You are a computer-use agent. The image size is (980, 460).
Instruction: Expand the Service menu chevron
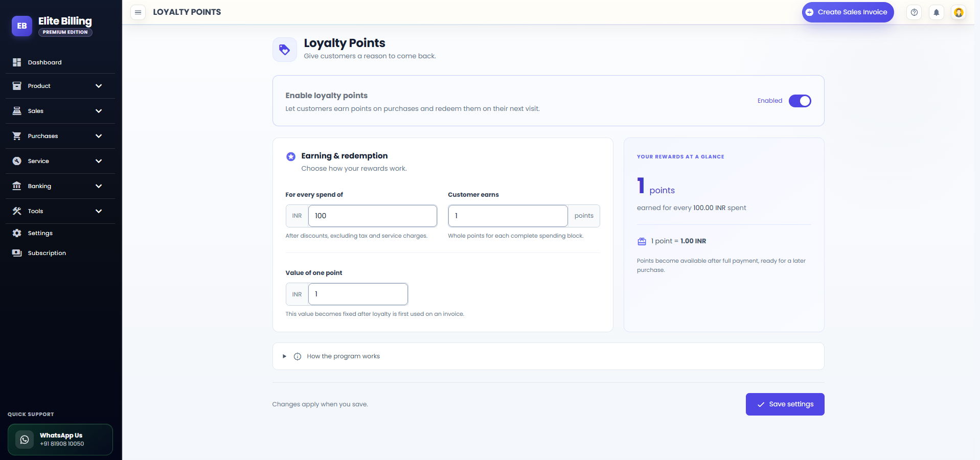click(99, 161)
